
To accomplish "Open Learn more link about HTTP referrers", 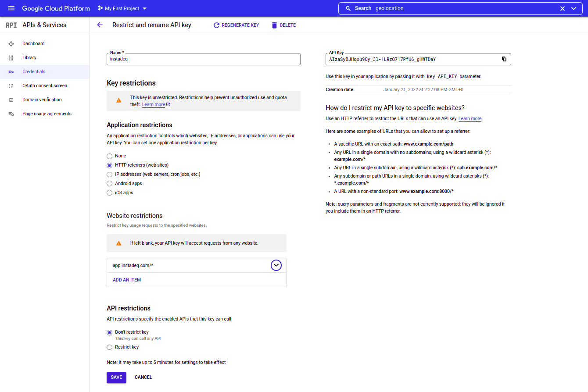I will pos(470,119).
